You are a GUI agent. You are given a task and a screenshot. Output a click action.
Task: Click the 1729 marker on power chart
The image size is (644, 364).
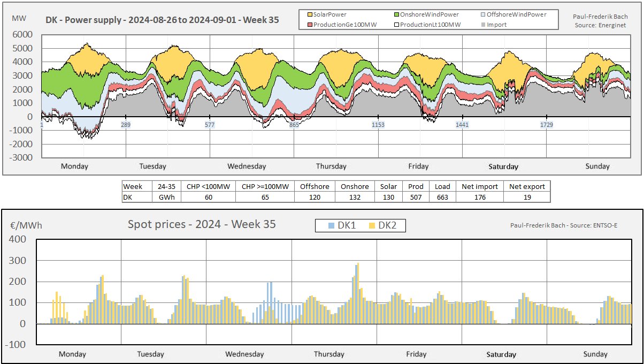click(546, 125)
